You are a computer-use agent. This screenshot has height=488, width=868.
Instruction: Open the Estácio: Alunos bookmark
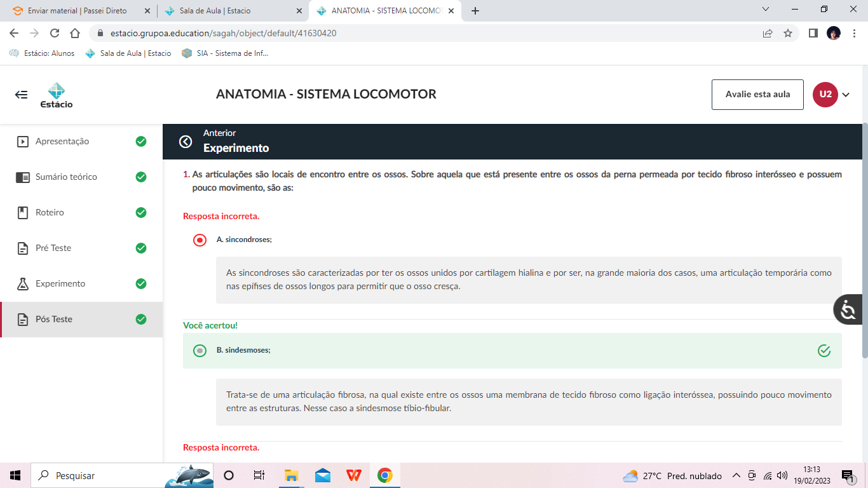point(42,53)
